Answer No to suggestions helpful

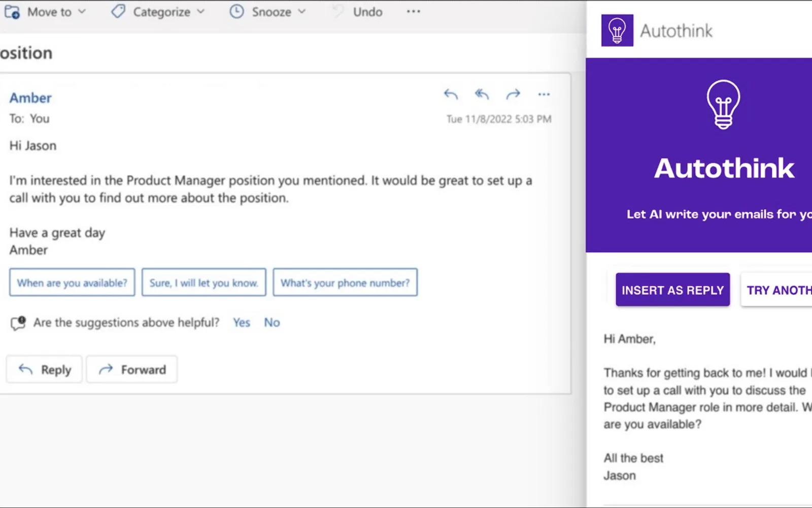coord(272,323)
